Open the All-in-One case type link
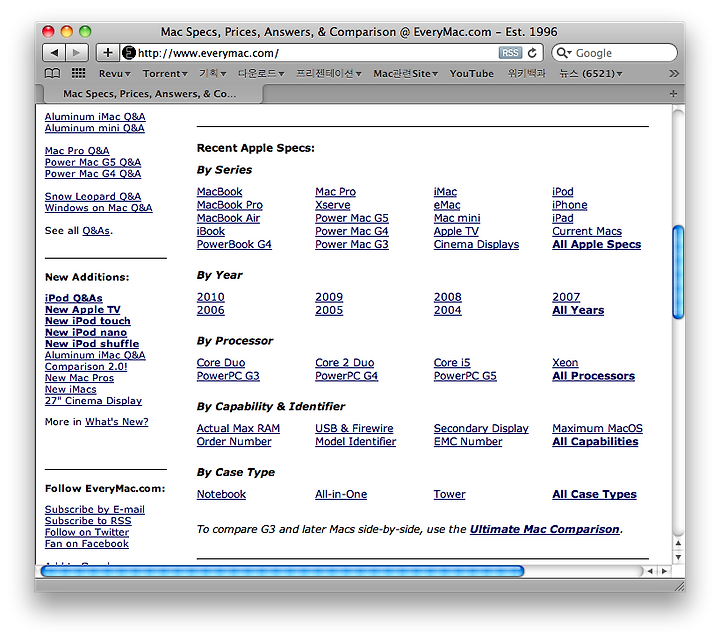 coord(341,494)
